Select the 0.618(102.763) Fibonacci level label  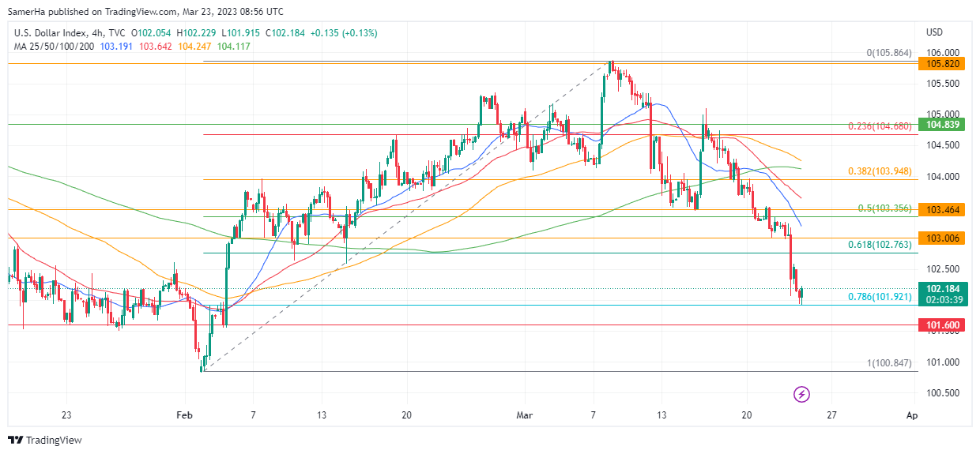coord(880,245)
